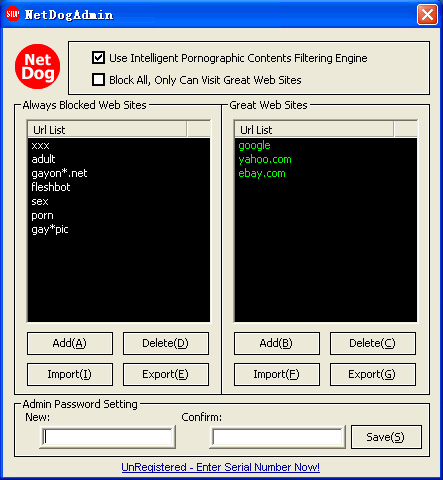
Task: Click Delete(C) for great web sites
Action: (x=373, y=343)
